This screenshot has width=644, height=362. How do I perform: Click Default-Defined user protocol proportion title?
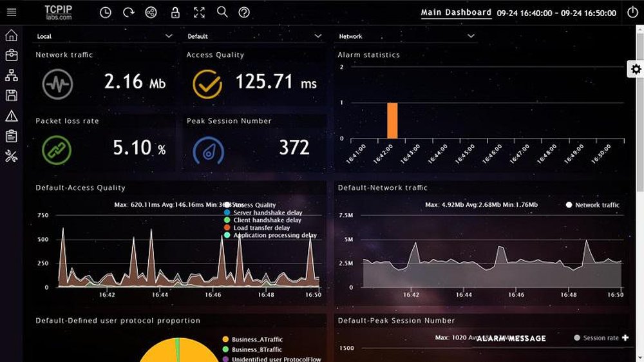tap(118, 321)
